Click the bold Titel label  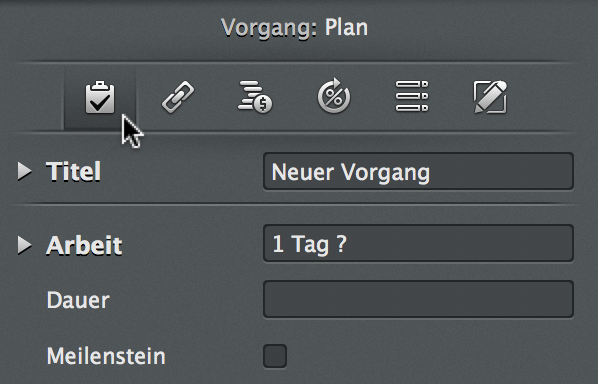coord(74,171)
